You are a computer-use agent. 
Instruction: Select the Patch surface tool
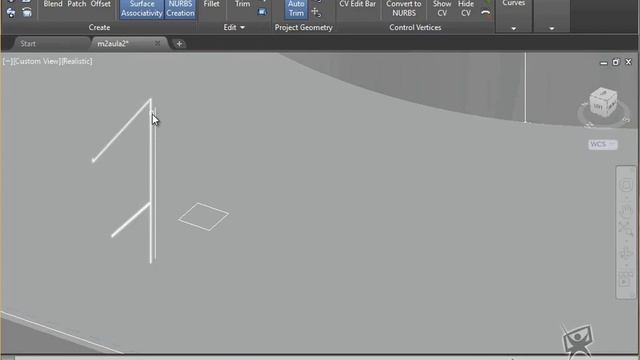coord(77,4)
